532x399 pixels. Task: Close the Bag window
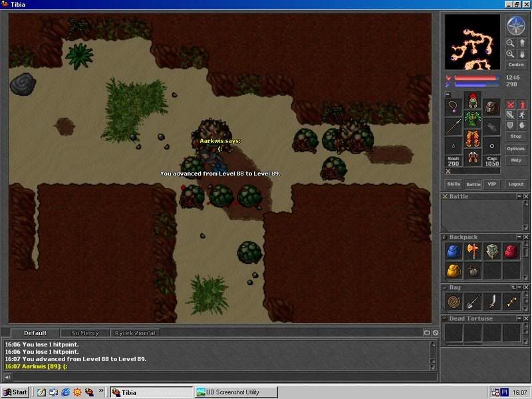point(526,287)
